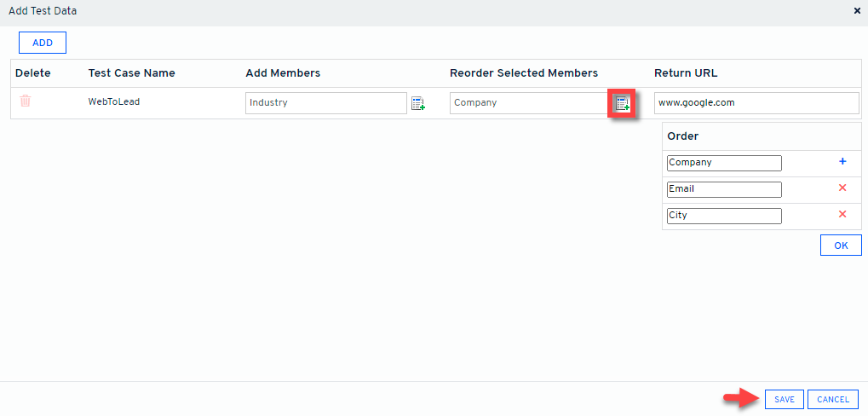
Task: Click the Add Members Industry field
Action: point(325,103)
